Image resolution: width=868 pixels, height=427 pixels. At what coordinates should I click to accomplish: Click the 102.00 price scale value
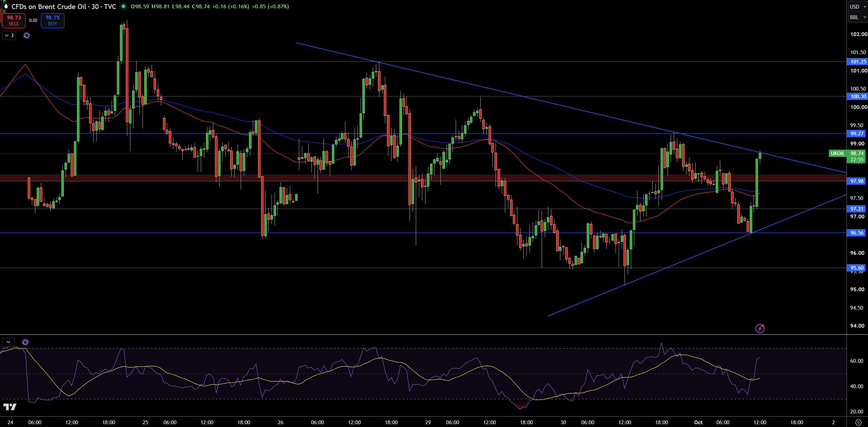(858, 34)
